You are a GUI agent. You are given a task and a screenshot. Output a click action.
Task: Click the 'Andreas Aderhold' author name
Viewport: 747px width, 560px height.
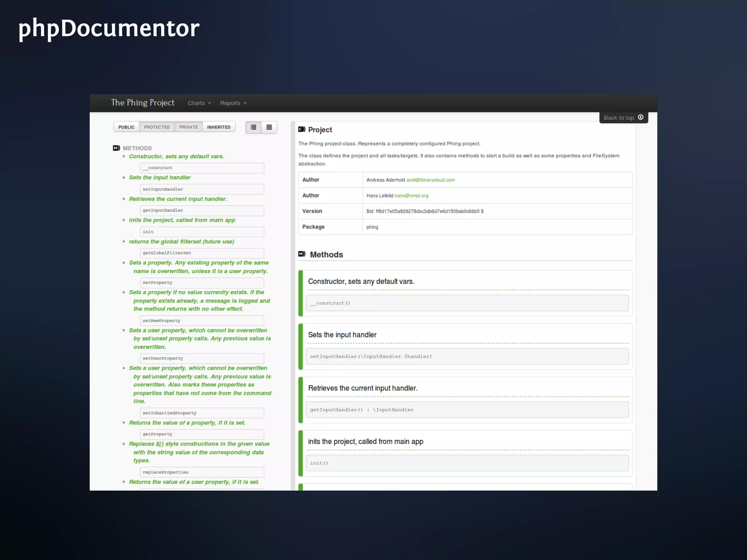[x=386, y=180]
